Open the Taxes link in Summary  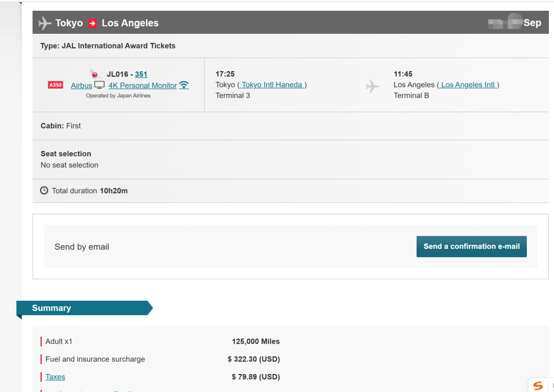55,377
